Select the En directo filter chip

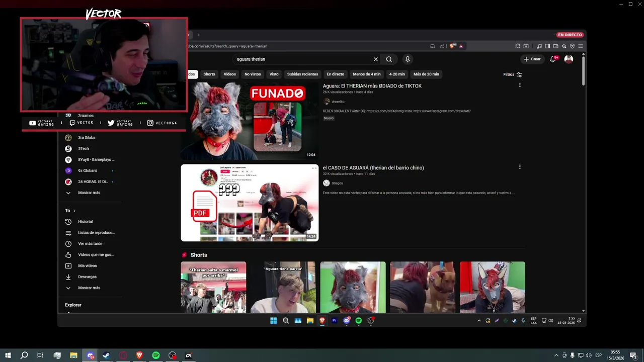pos(336,74)
